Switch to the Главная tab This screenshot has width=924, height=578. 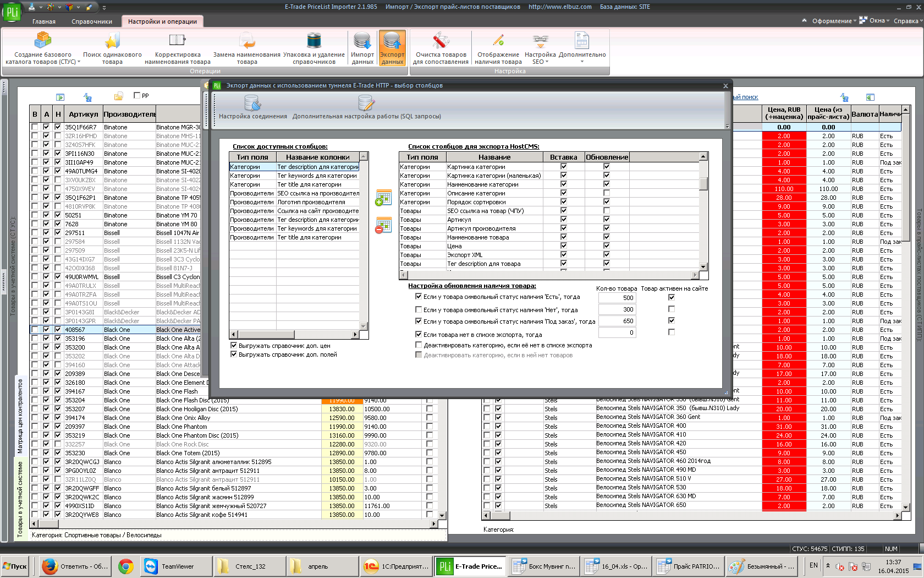click(x=44, y=21)
